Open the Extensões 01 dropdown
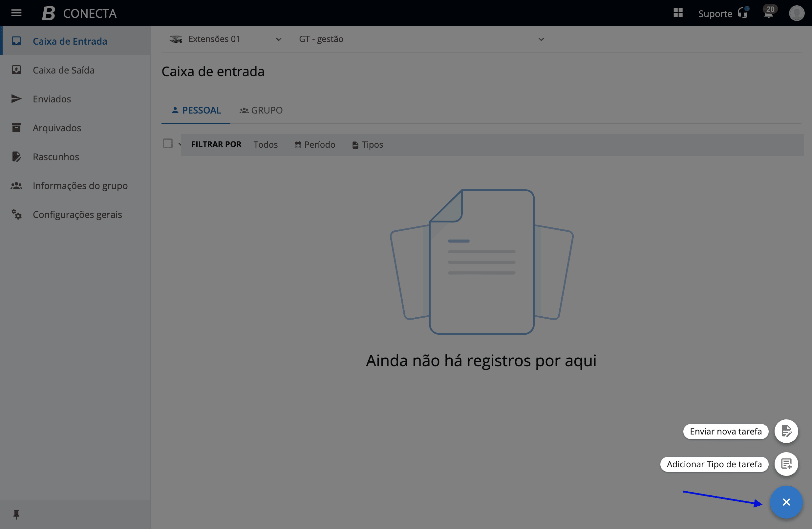The width and height of the screenshot is (812, 529). [226, 39]
